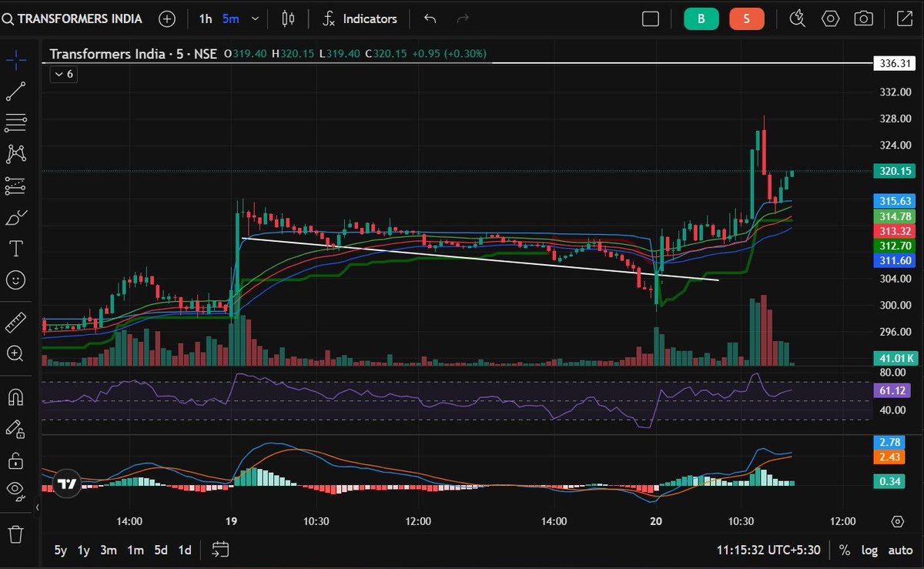
Task: Click the red 313.32 indicator label
Action: [x=893, y=231]
